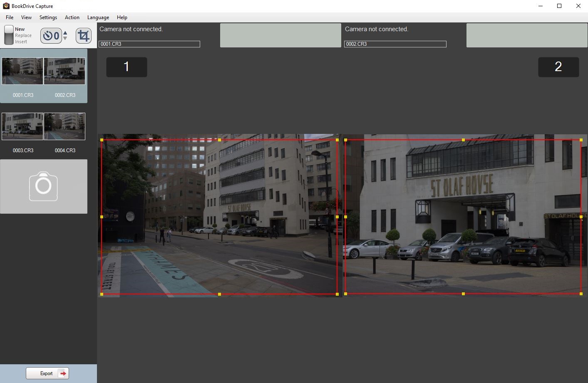
Task: Click the right image bottom-middle crop handle
Action: click(463, 294)
